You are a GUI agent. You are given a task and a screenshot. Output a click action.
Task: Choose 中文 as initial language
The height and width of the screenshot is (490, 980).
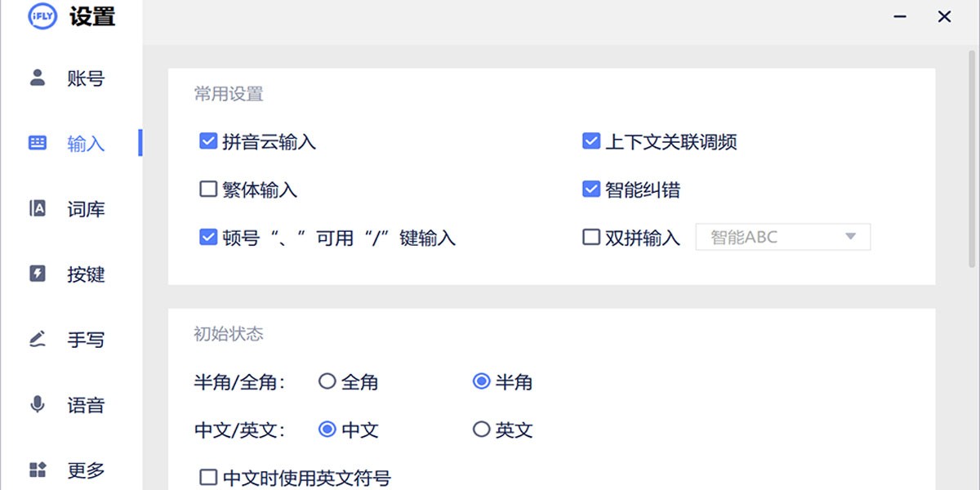(x=327, y=430)
